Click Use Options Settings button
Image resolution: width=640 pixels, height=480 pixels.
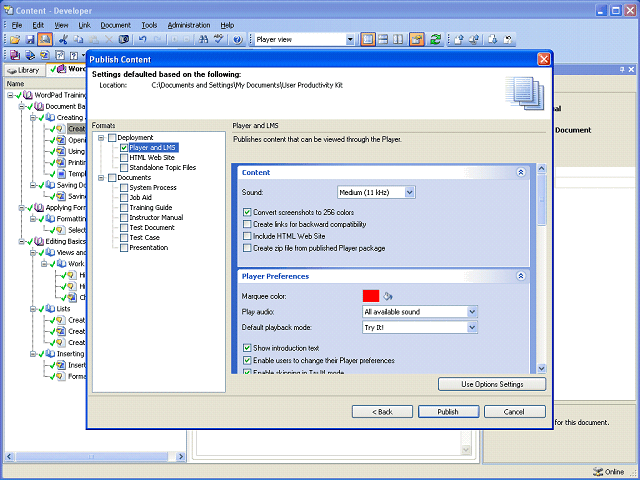pos(492,384)
